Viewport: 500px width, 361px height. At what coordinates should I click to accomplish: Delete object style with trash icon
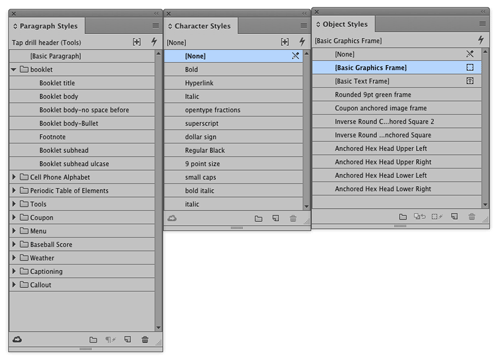472,217
